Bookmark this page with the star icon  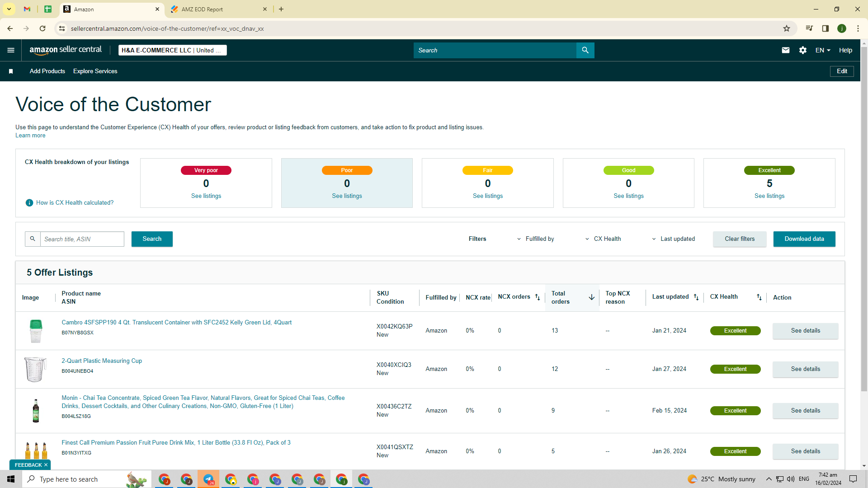click(787, 28)
